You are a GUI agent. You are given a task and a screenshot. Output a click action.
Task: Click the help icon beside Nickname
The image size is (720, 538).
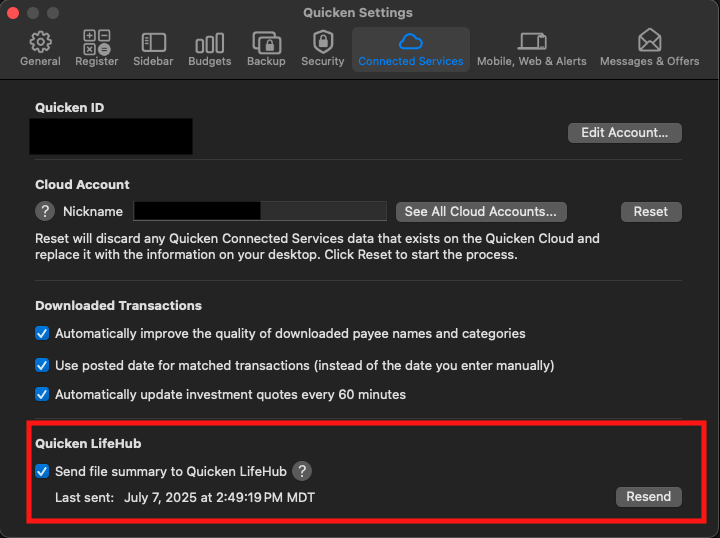[45, 212]
